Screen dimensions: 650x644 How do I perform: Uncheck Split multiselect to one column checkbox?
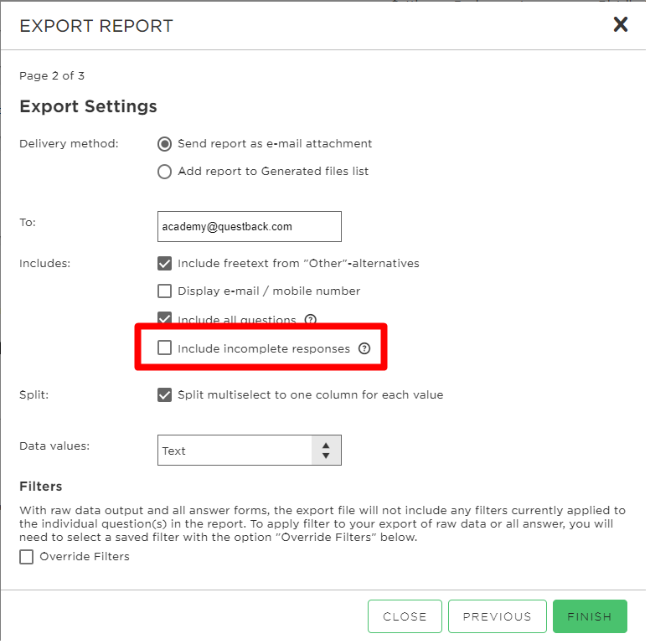164,395
